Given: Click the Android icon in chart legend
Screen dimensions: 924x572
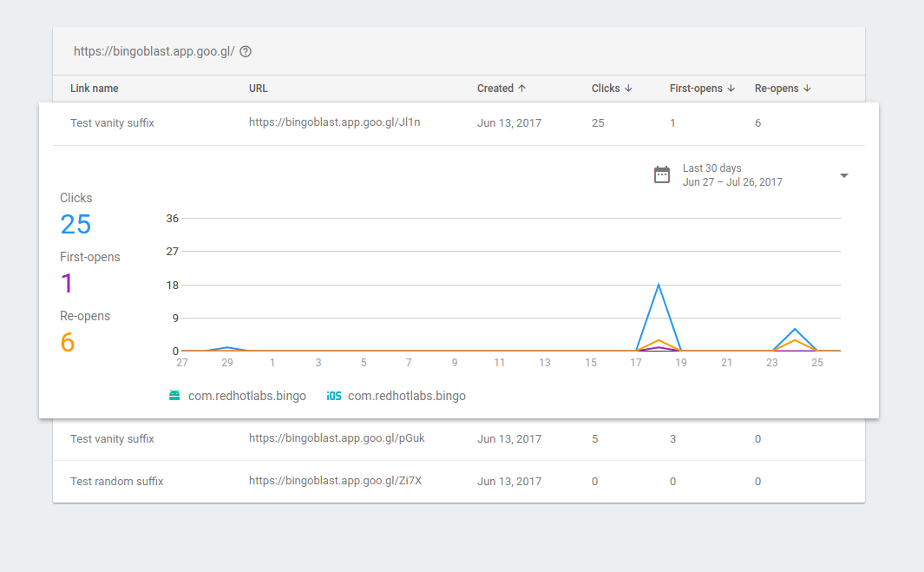Looking at the screenshot, I should [x=174, y=396].
